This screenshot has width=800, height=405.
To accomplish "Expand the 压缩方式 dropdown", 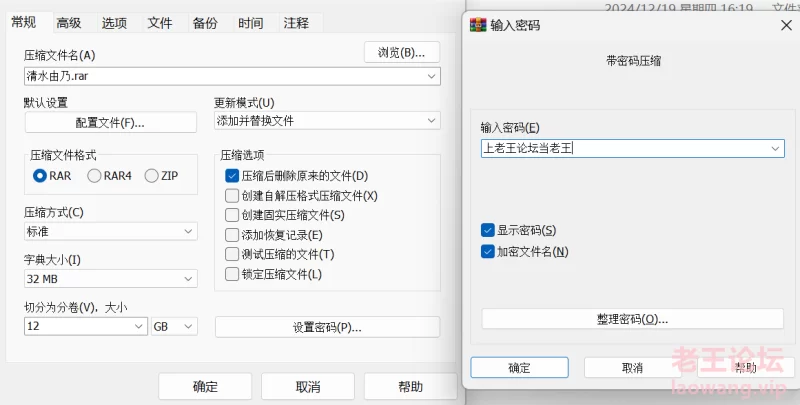I will click(x=111, y=232).
